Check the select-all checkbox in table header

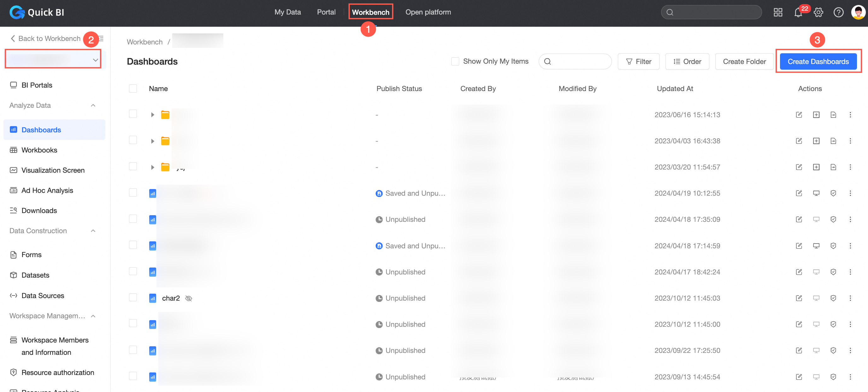pyautogui.click(x=133, y=89)
